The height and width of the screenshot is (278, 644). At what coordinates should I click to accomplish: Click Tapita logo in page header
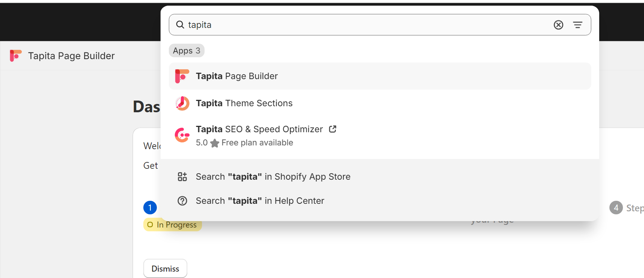point(16,56)
